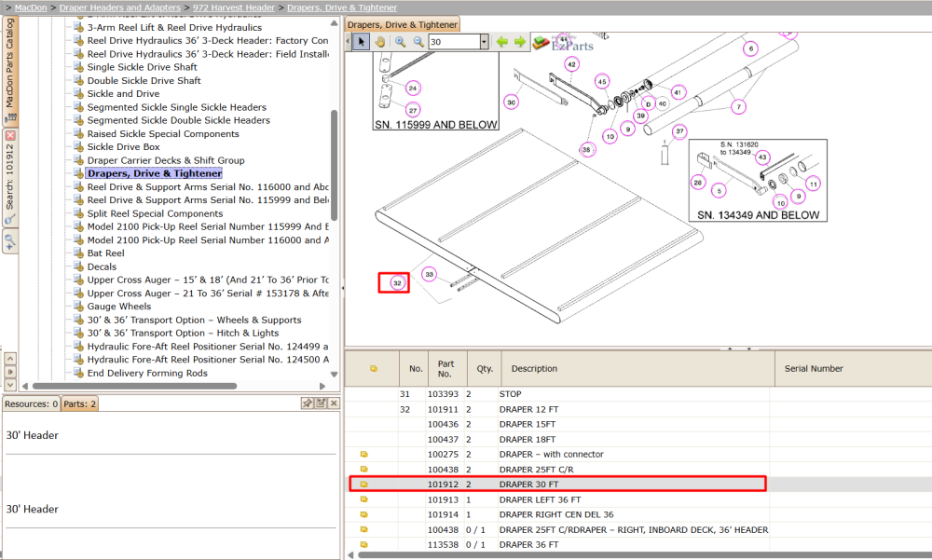Click note icon on DRAPER RIGHT CEN DEL 36 row

pyautogui.click(x=363, y=514)
